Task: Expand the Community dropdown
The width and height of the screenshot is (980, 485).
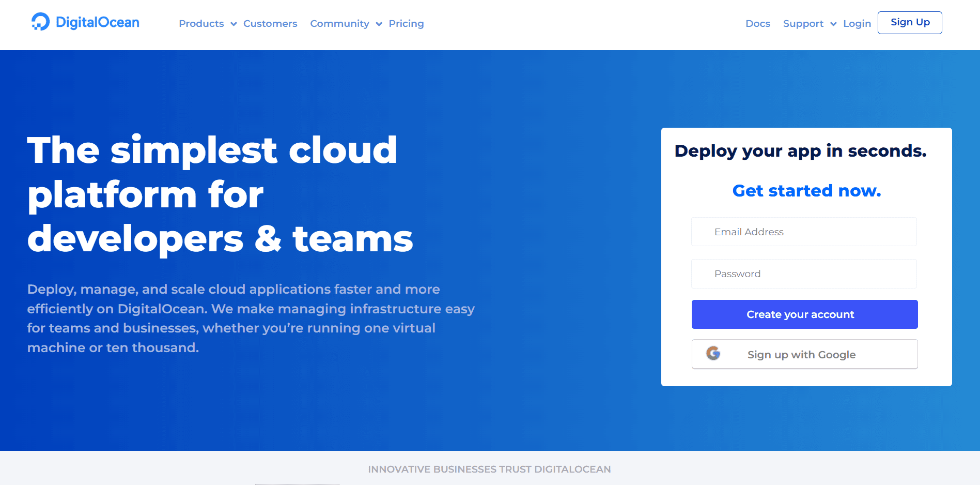Action: point(379,24)
